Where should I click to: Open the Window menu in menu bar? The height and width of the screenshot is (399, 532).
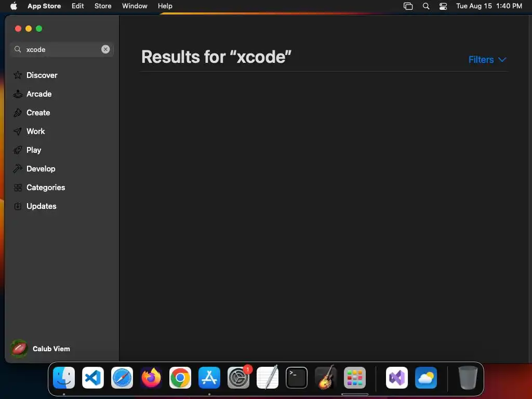click(135, 6)
